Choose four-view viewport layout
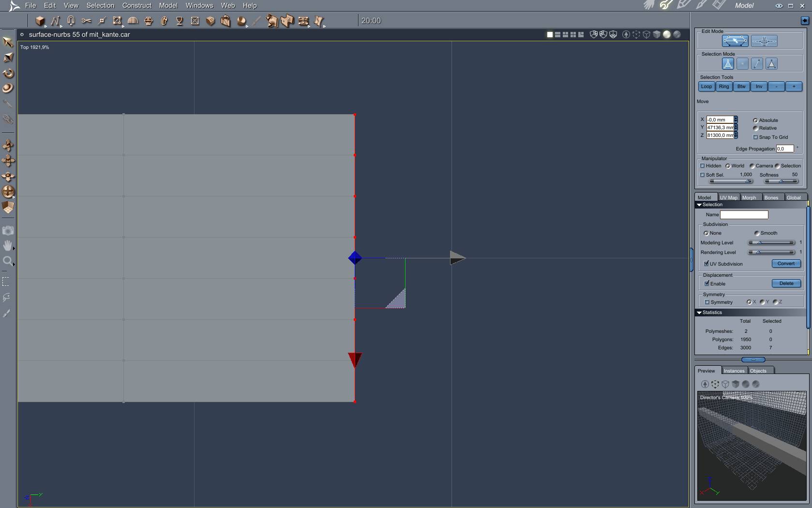The height and width of the screenshot is (508, 812). pos(573,34)
